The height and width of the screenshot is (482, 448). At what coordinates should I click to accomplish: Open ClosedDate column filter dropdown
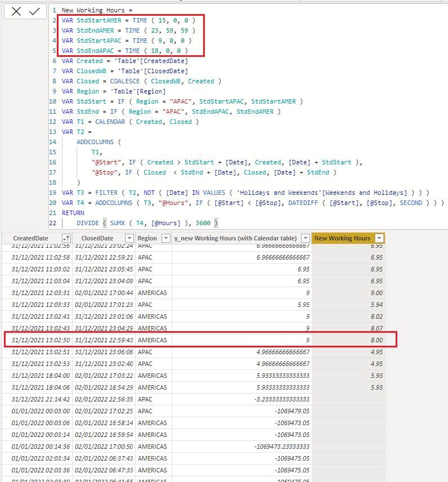coord(129,238)
